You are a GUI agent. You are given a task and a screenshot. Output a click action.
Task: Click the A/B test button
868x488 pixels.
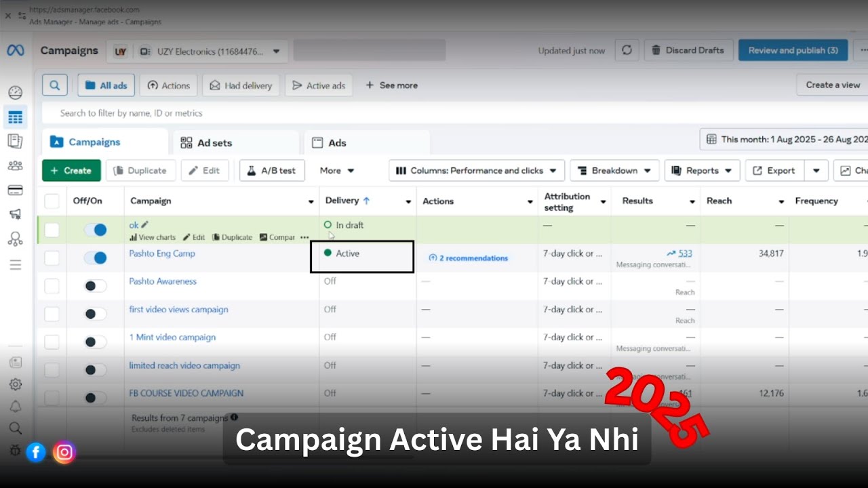272,171
